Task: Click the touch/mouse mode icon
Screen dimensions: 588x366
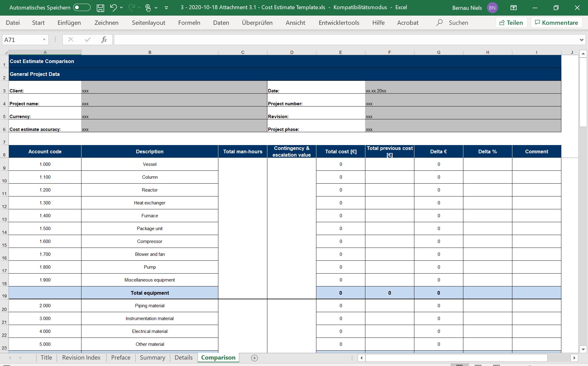Action: pos(148,8)
